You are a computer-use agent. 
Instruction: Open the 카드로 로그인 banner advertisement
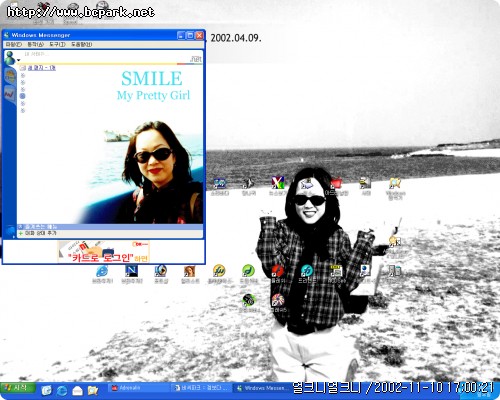click(104, 252)
